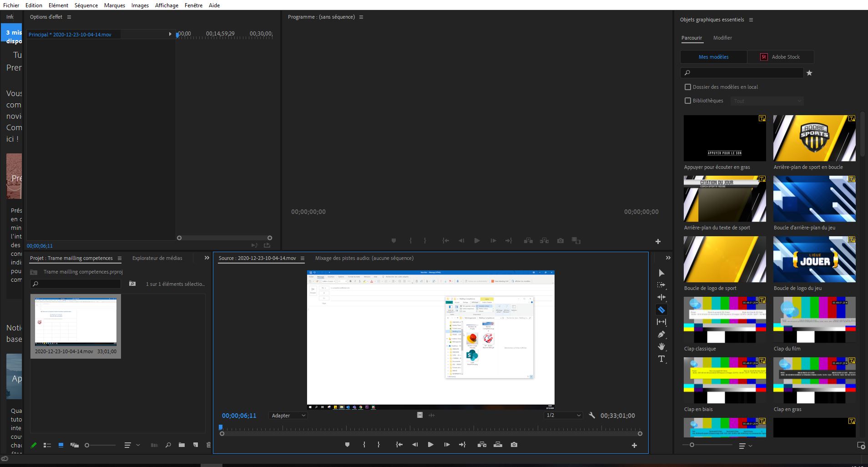This screenshot has height=467, width=868.
Task: Click the Export Frame camera icon in Source monitor
Action: [514, 445]
